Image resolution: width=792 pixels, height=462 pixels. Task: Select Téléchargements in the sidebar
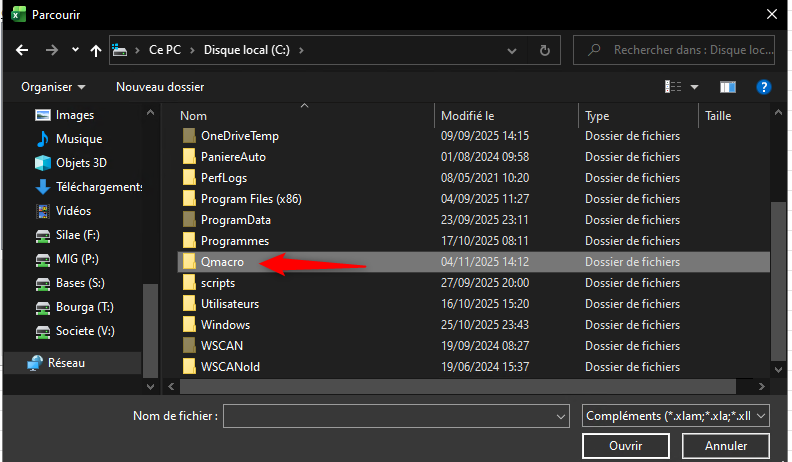pyautogui.click(x=98, y=187)
